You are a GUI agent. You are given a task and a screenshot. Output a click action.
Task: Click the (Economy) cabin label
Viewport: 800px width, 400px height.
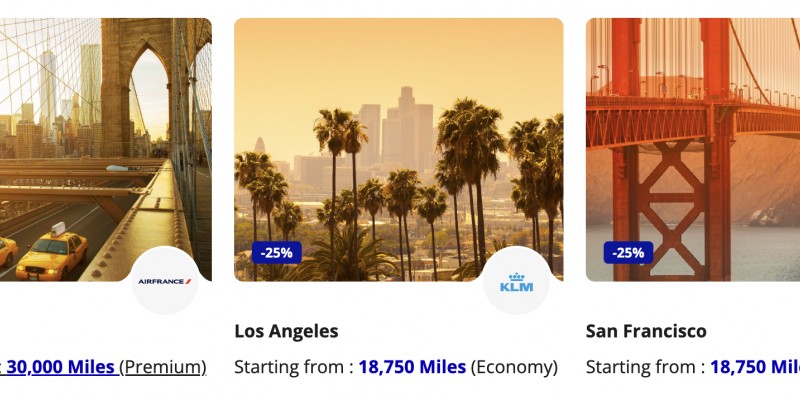[514, 367]
